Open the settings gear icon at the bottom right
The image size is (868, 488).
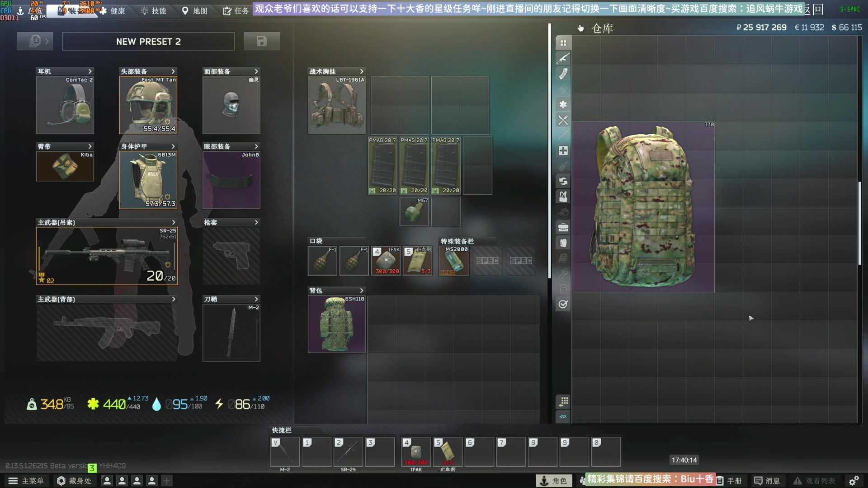click(x=854, y=481)
